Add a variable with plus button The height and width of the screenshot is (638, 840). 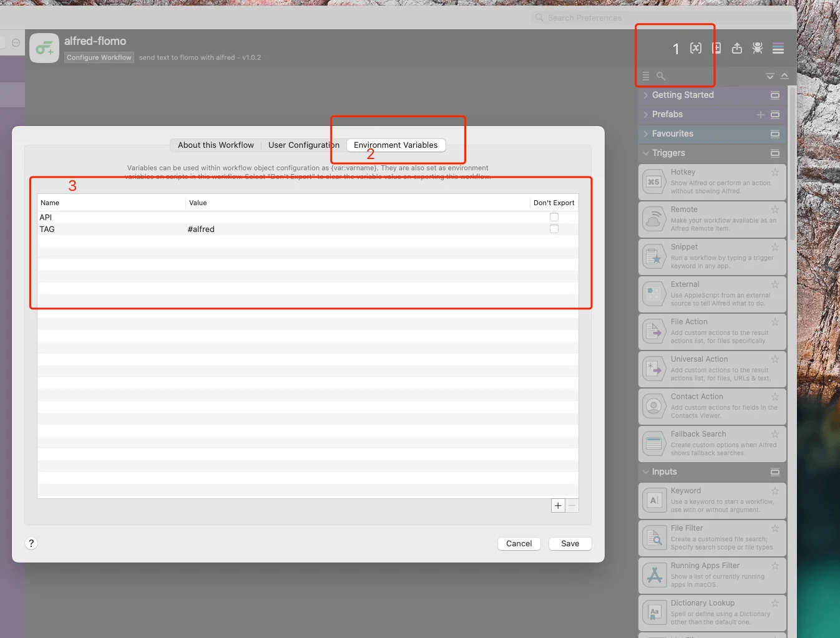(558, 506)
